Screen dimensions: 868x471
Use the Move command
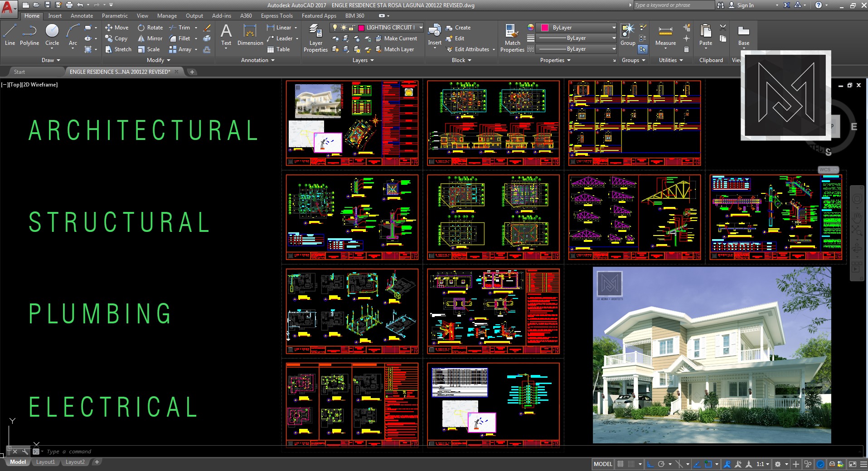click(117, 28)
